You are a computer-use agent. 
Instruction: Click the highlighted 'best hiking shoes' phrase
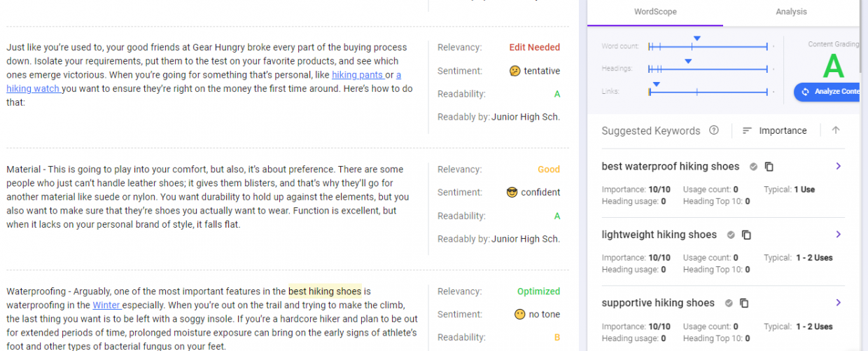point(325,291)
